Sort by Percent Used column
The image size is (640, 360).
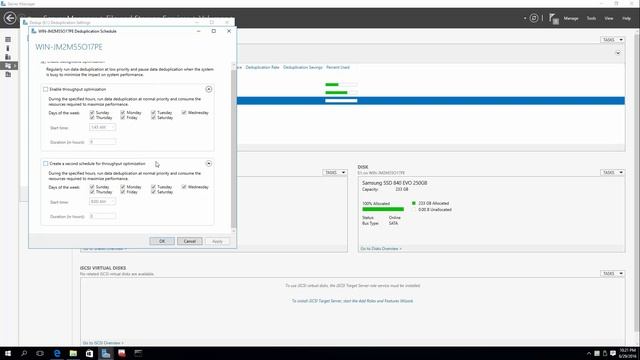[x=338, y=67]
